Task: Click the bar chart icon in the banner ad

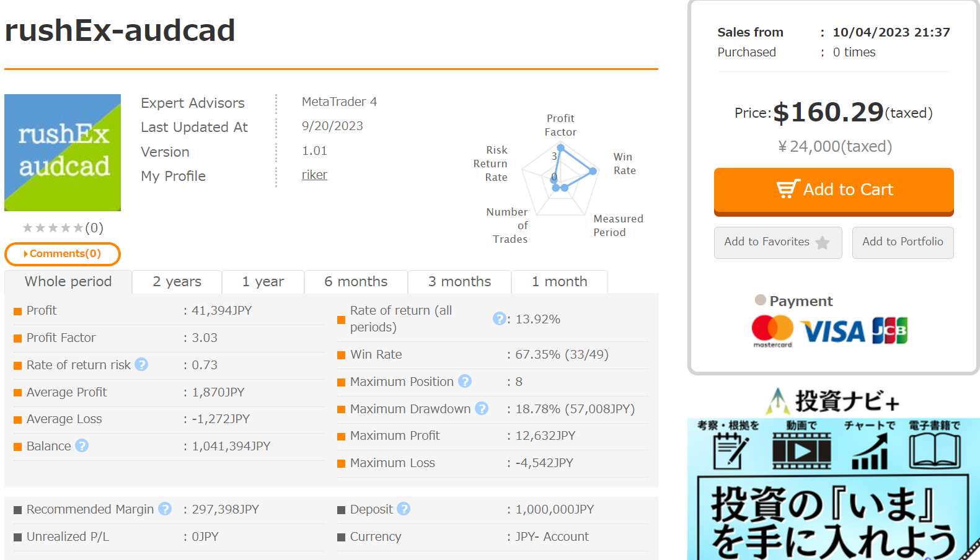Action: click(x=870, y=451)
